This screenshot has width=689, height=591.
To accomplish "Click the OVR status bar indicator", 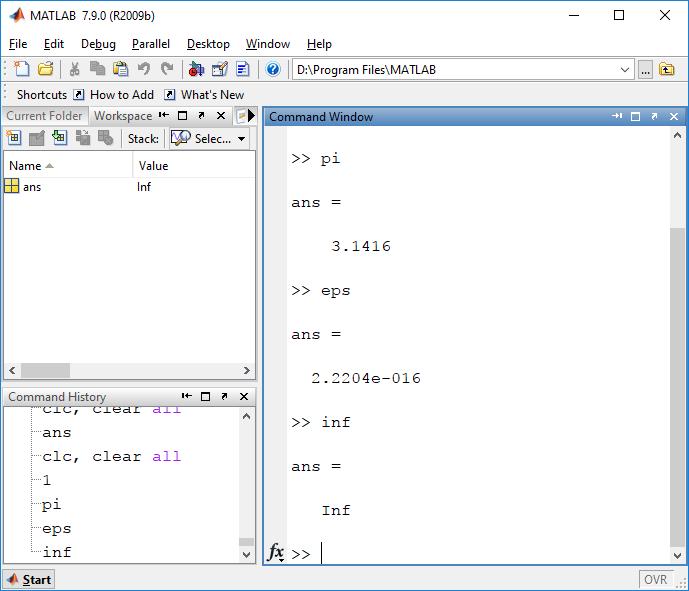I will (x=655, y=580).
